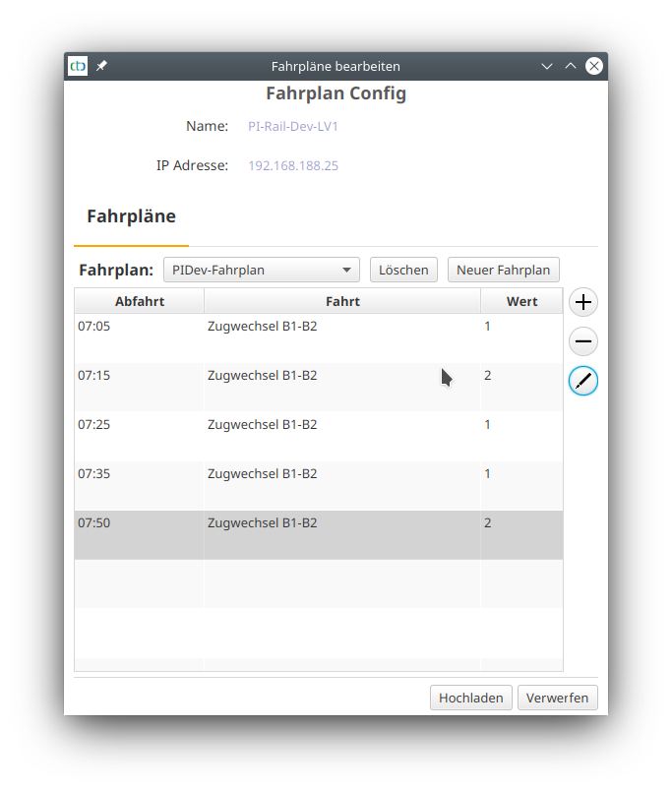Open the PIDev-Fahrplan dropdown
The height and width of the screenshot is (791, 672).
click(x=262, y=270)
